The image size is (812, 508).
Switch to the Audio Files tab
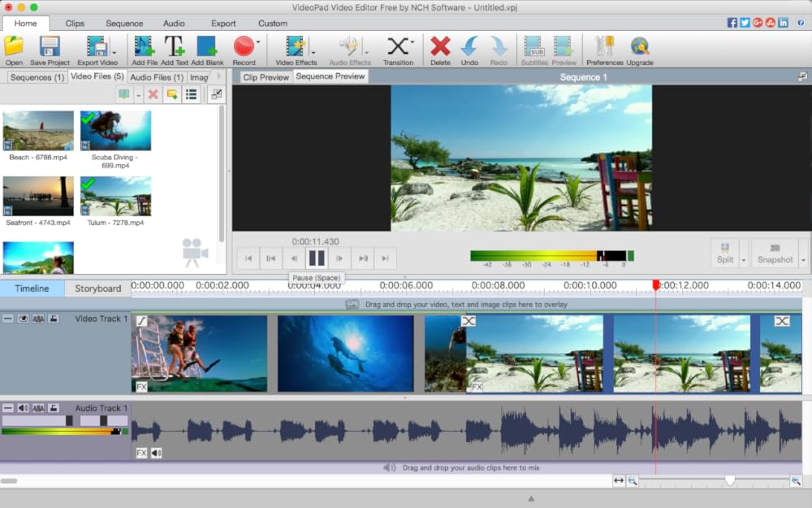pos(157,77)
